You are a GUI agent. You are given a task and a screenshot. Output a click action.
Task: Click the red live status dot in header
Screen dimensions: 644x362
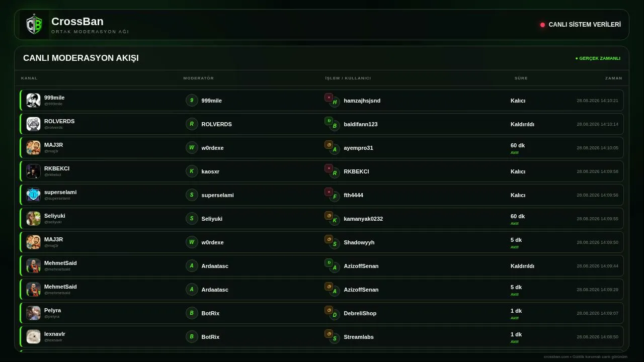542,25
